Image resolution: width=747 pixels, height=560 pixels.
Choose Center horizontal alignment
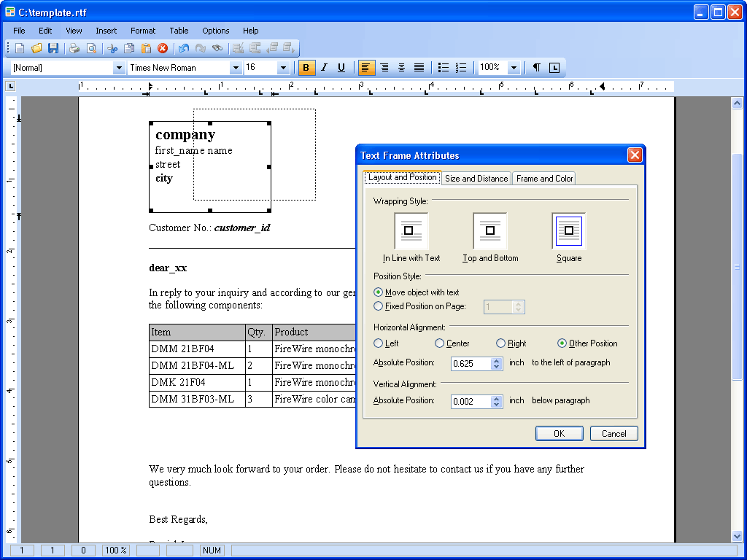tap(439, 343)
